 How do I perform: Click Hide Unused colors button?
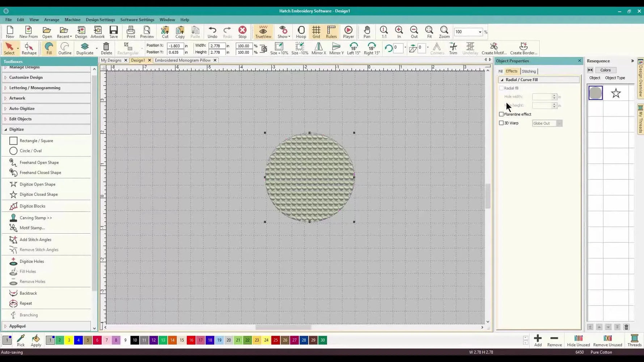[578, 341]
